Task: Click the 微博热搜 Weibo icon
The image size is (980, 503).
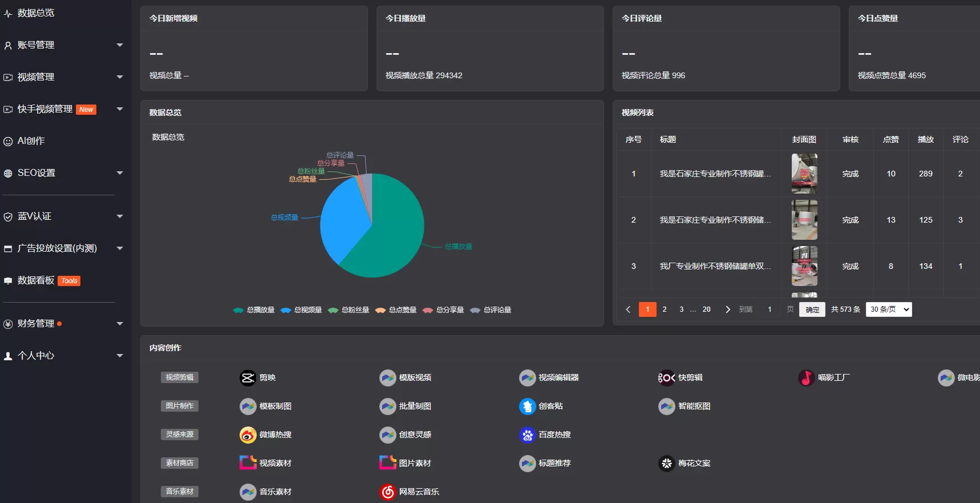Action: (x=248, y=435)
